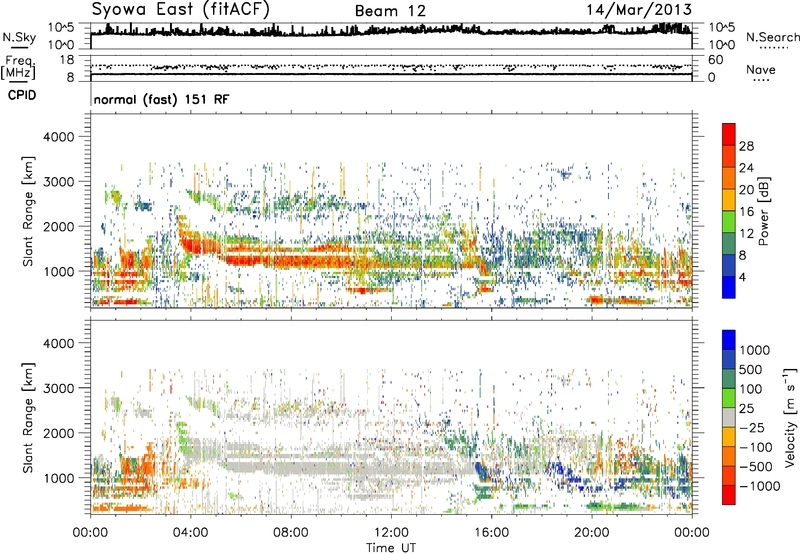This screenshot has height=554, width=800.
Task: Click the "4" Power colorbar label
Action: click(743, 278)
